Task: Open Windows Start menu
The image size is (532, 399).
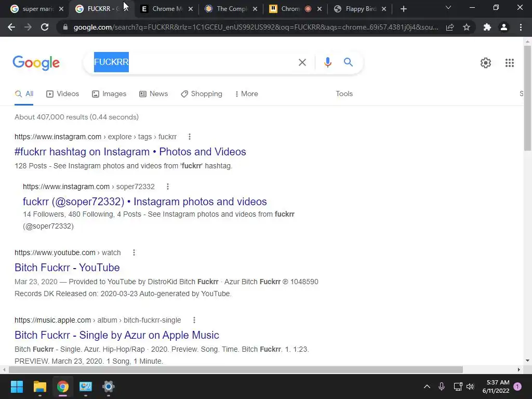Action: [17, 387]
